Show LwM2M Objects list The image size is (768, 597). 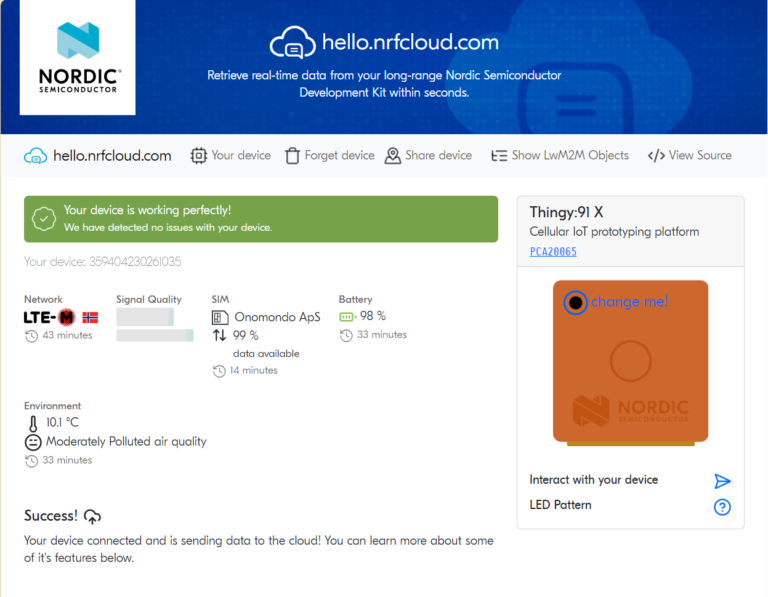[559, 156]
